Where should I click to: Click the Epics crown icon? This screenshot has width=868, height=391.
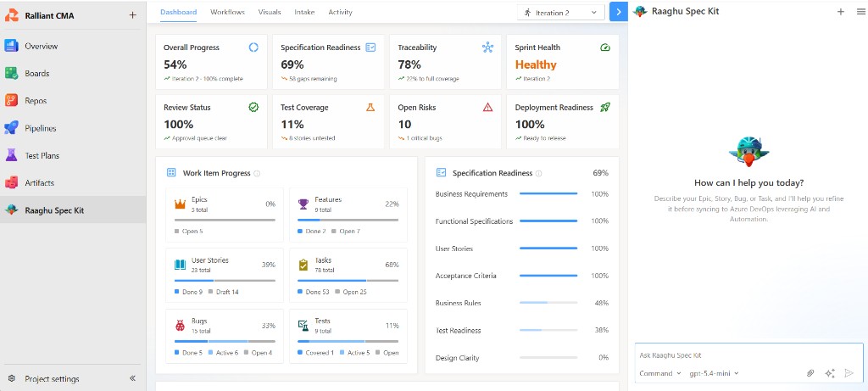(180, 204)
